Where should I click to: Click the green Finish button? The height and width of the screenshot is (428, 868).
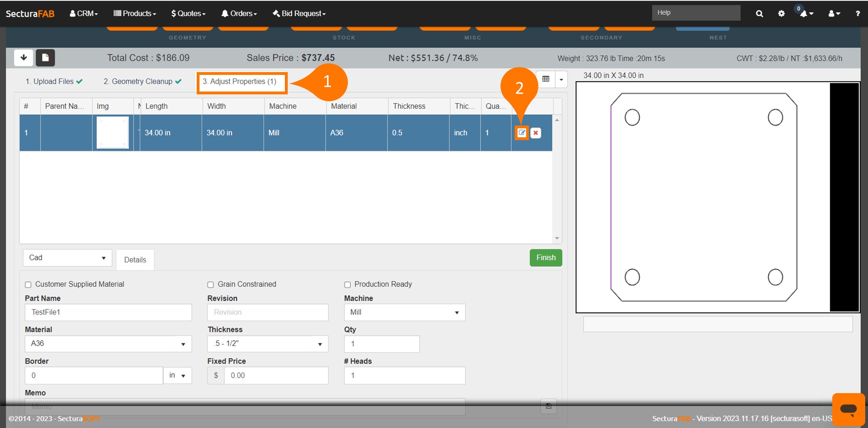(x=545, y=258)
